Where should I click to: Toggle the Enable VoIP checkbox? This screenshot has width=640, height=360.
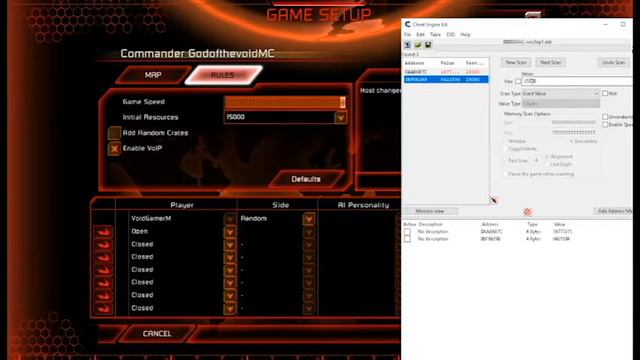click(114, 149)
